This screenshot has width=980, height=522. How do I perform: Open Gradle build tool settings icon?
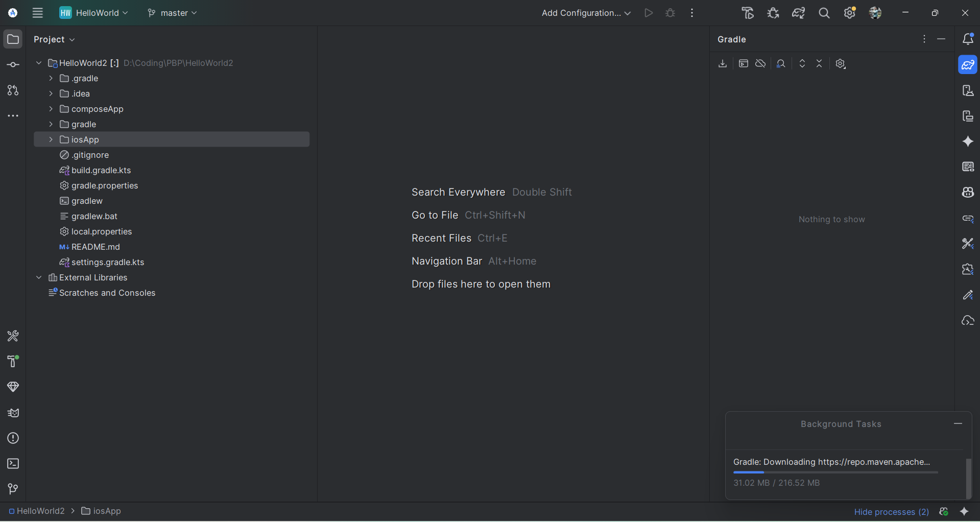pos(841,64)
